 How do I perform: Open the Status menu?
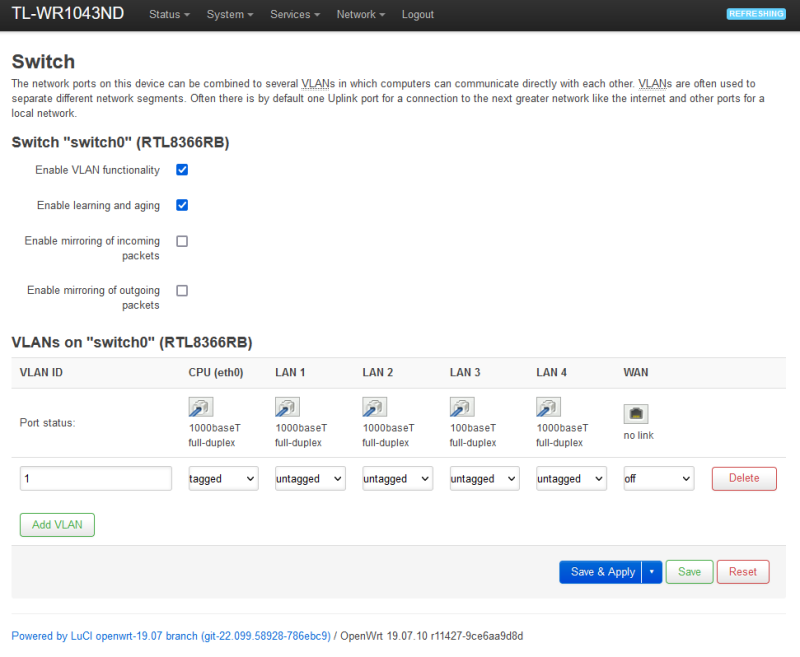point(169,14)
